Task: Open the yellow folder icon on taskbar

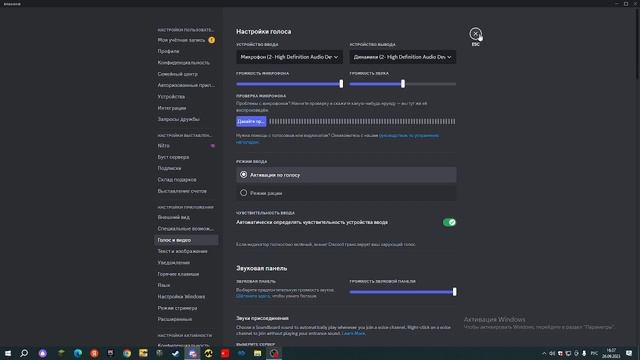Action: coord(258,353)
